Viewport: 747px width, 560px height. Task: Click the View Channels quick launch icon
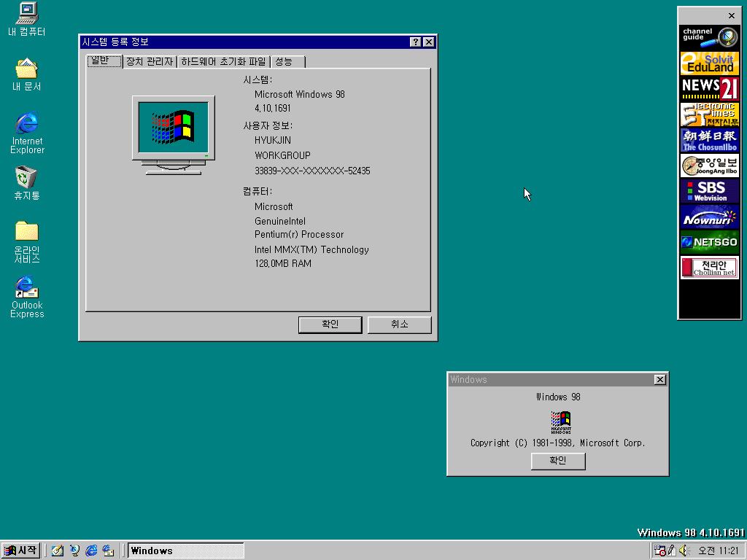coord(74,551)
